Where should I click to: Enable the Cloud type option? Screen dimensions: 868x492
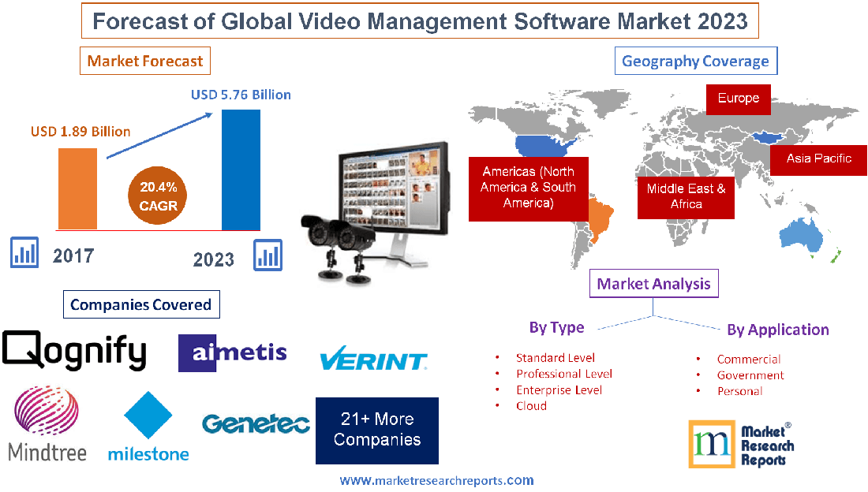(x=531, y=405)
